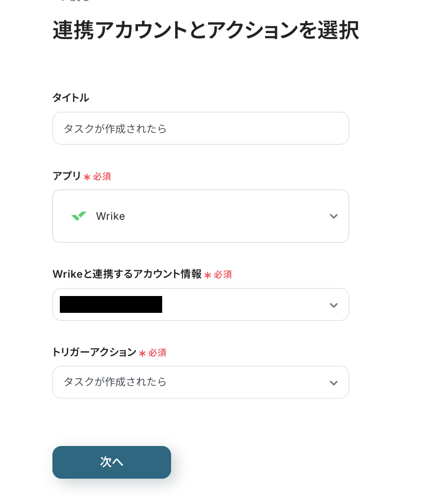Open the Wrike account info chevron
Screen dimensions: 448x496
(x=334, y=305)
